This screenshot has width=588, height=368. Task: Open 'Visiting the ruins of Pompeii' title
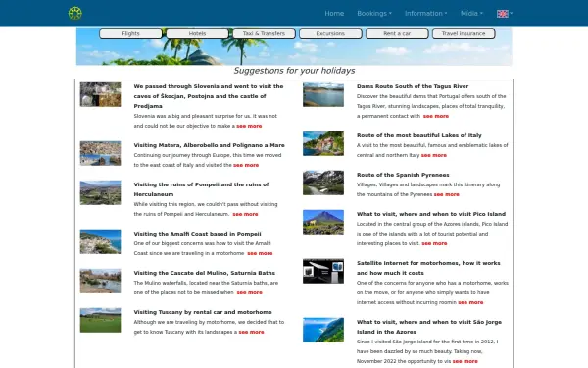coord(201,189)
